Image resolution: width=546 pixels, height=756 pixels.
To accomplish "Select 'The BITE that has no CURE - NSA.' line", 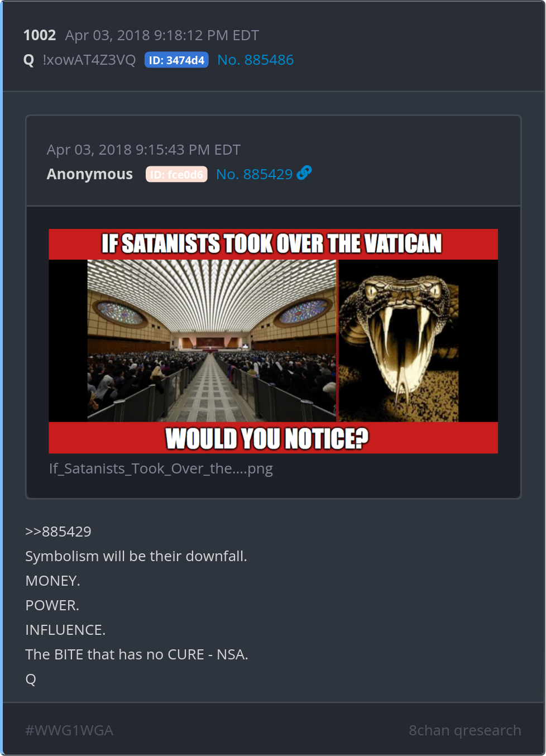I will click(x=137, y=654).
